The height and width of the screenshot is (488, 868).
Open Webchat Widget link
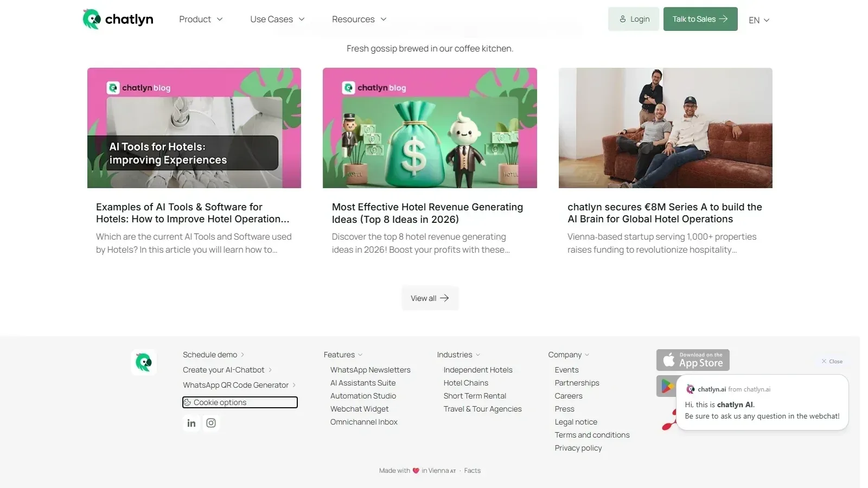point(359,409)
